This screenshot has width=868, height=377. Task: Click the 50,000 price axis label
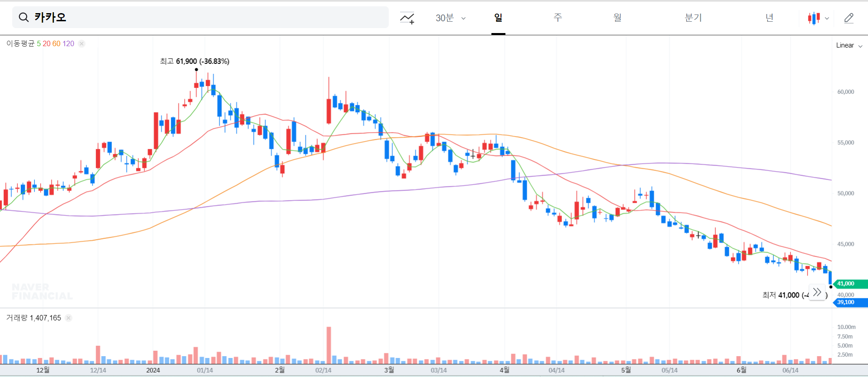point(845,193)
